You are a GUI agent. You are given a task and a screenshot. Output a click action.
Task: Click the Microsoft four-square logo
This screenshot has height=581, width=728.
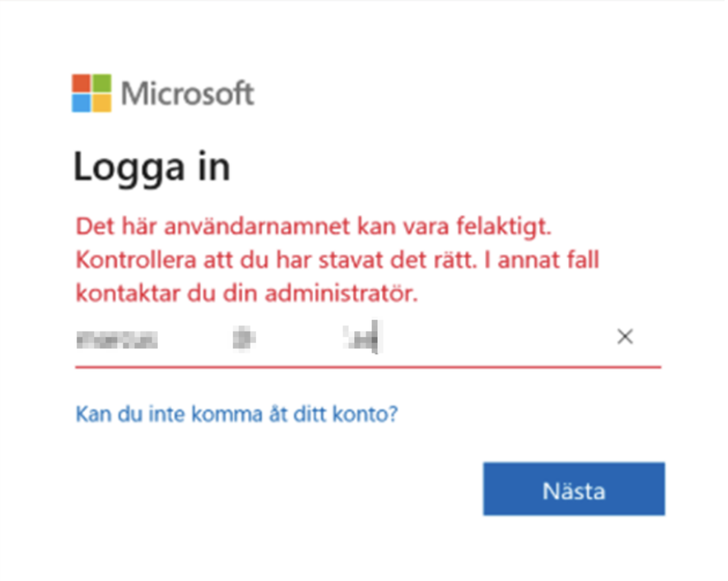[91, 93]
